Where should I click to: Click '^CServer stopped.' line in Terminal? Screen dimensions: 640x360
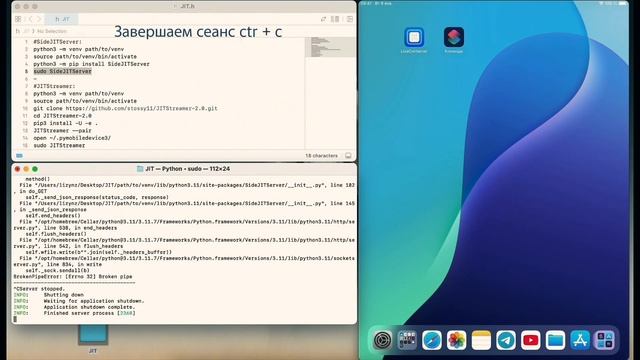click(x=39, y=289)
